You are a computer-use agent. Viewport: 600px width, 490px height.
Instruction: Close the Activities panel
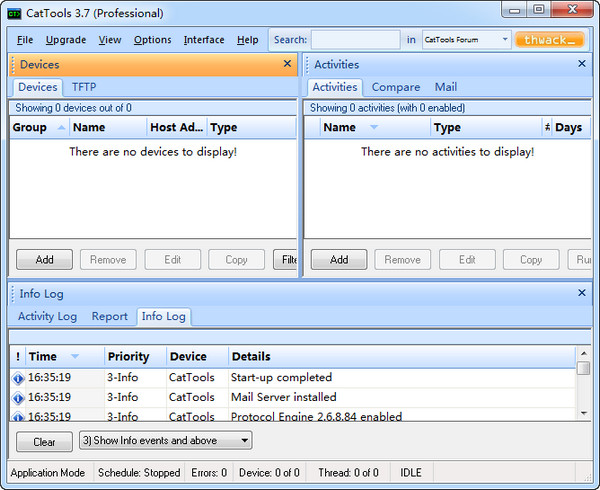582,64
